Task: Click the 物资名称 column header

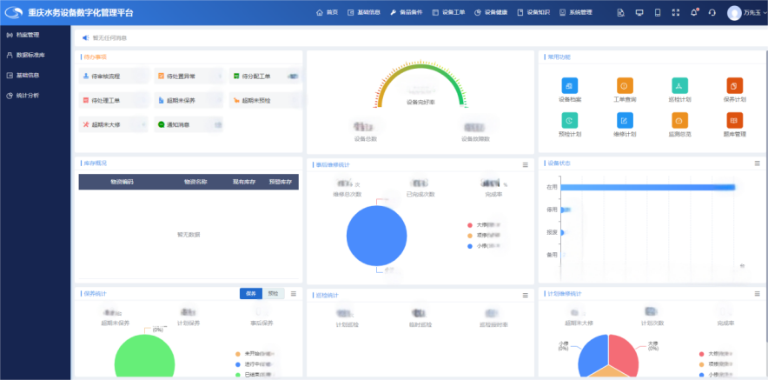Action: click(x=195, y=182)
